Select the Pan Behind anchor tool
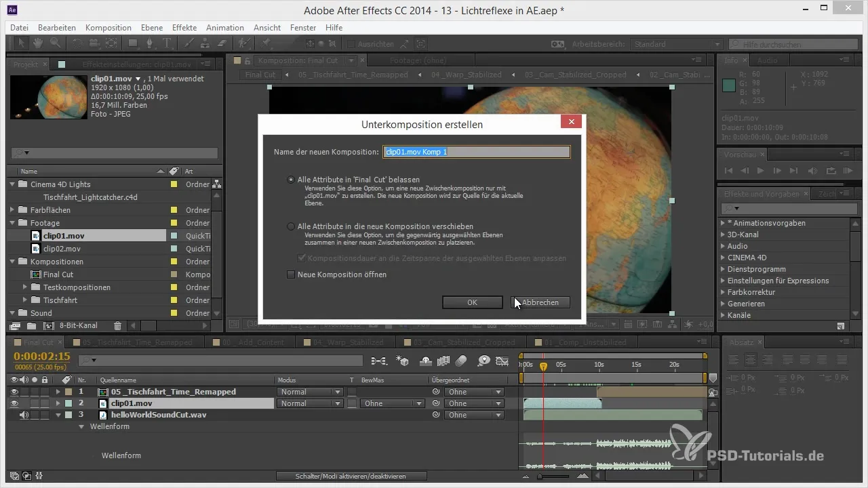 coord(111,43)
